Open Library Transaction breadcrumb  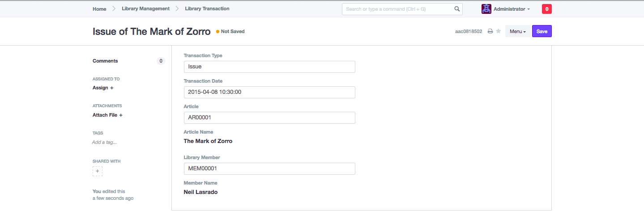pos(207,8)
